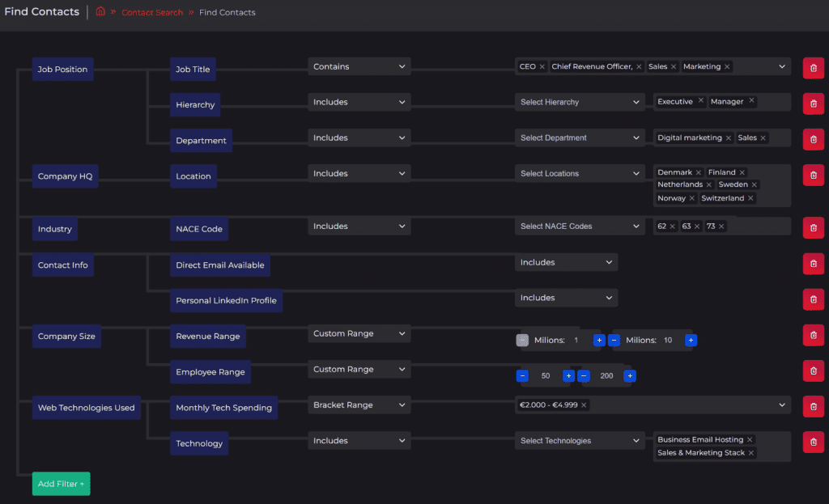The image size is (829, 504).
Task: Decrease maximum employee range value
Action: [x=584, y=376]
